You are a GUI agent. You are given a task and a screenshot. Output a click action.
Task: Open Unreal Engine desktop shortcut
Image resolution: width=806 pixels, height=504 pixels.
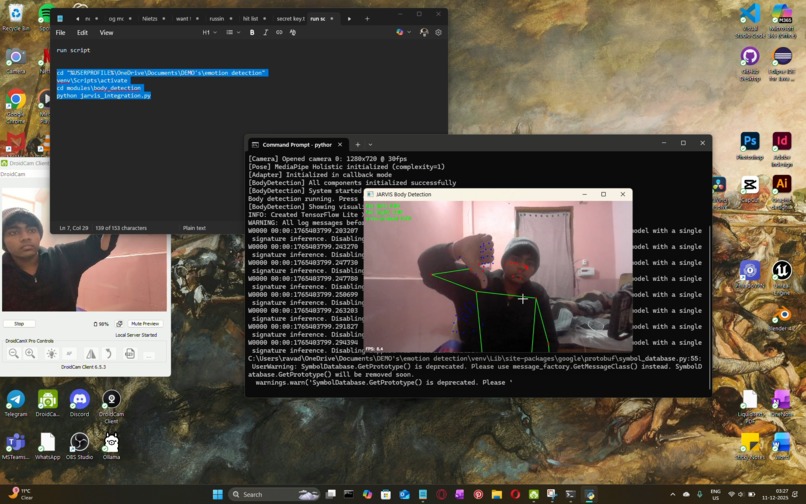(782, 277)
